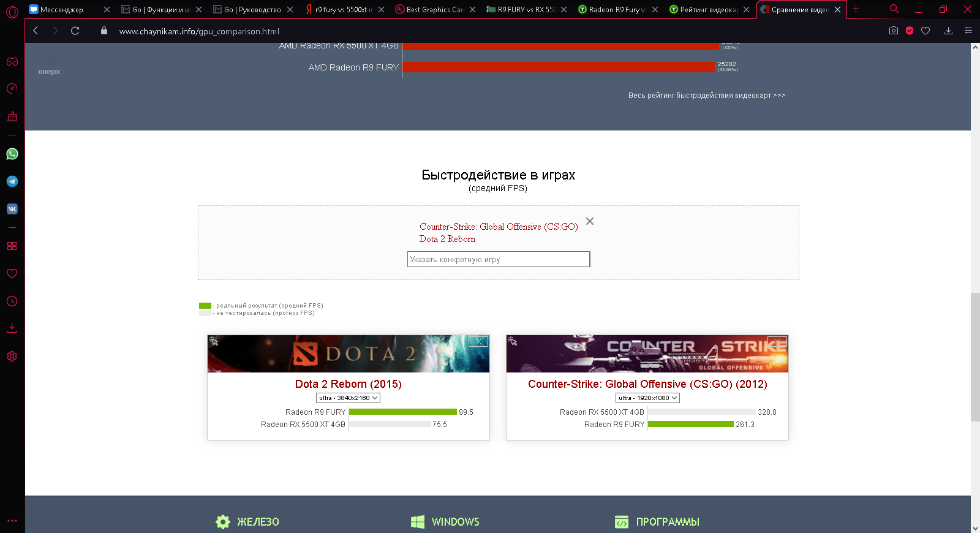Screen dimensions: 980x533
Task: Open downloads arrow in the address bar
Action: pos(948,31)
